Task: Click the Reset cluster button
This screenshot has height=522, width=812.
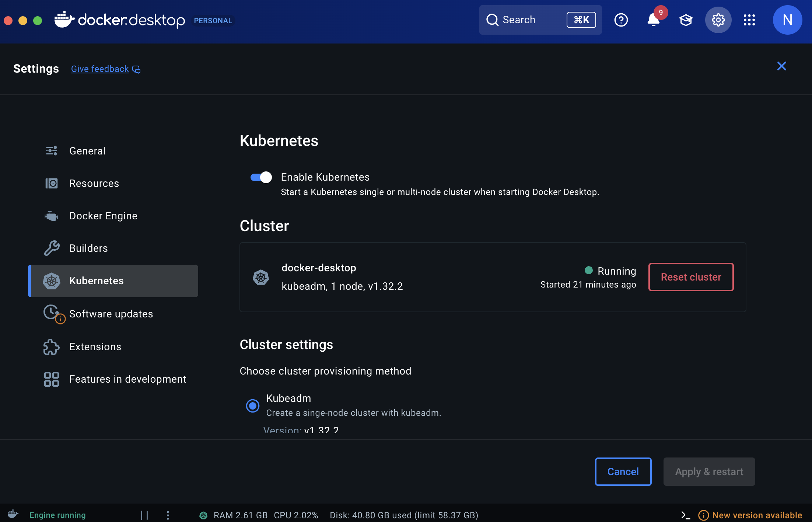Action: click(x=691, y=277)
